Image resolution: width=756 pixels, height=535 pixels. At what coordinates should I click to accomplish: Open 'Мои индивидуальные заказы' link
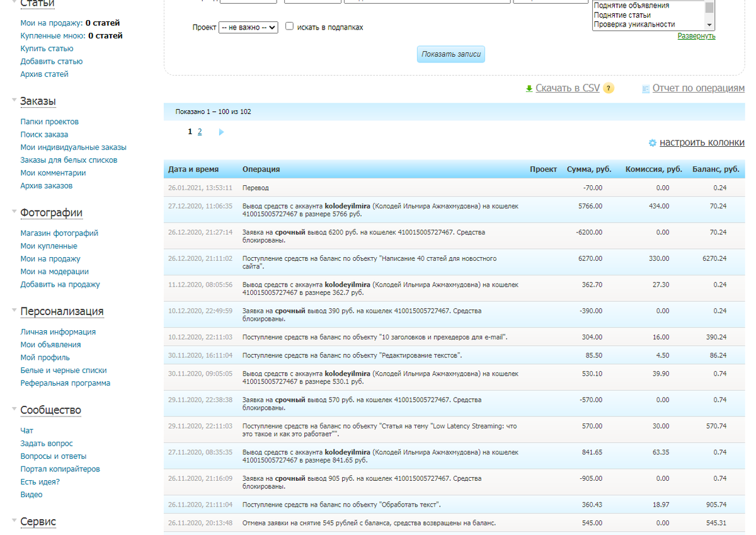click(73, 147)
